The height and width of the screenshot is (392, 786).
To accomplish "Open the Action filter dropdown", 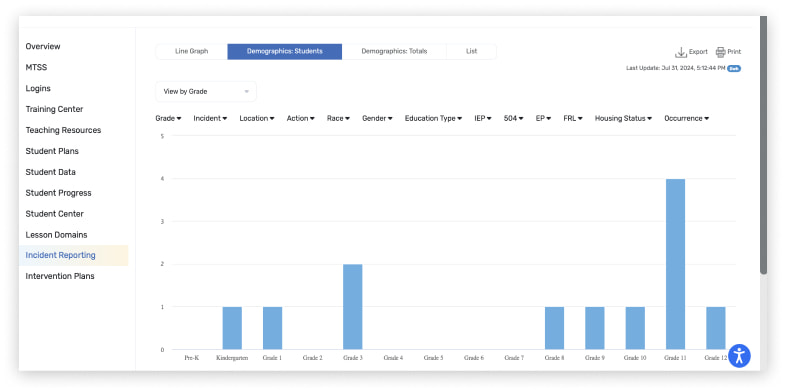I will [x=301, y=119].
